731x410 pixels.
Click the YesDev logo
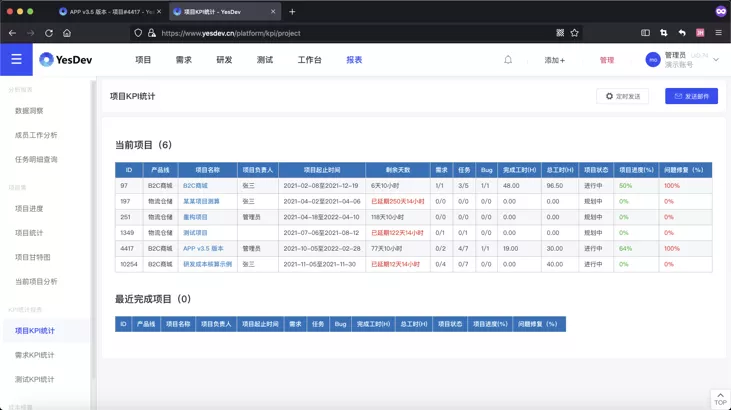(66, 60)
